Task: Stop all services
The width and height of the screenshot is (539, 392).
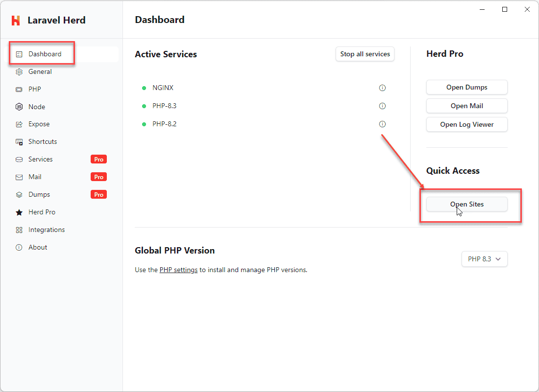Action: (365, 54)
